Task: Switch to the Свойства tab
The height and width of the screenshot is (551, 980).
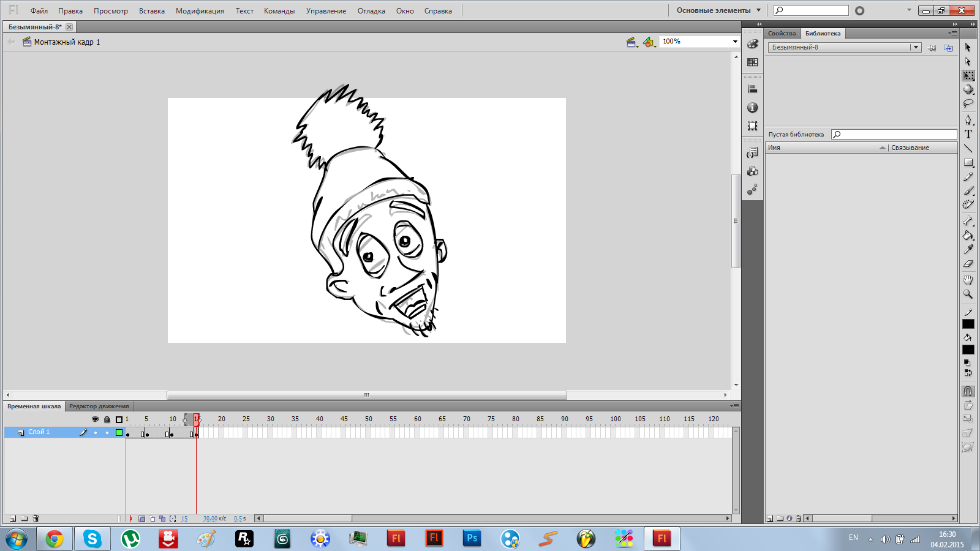Action: point(782,33)
